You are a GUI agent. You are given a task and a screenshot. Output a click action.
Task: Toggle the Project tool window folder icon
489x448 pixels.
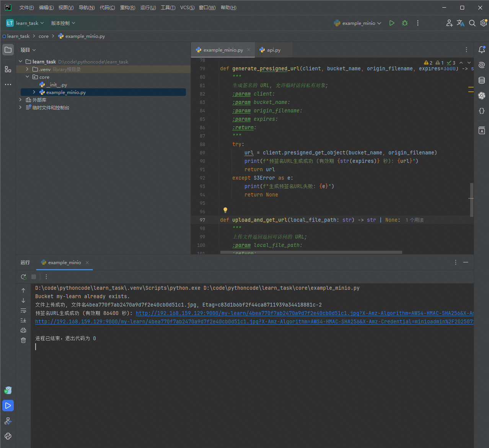click(8, 50)
